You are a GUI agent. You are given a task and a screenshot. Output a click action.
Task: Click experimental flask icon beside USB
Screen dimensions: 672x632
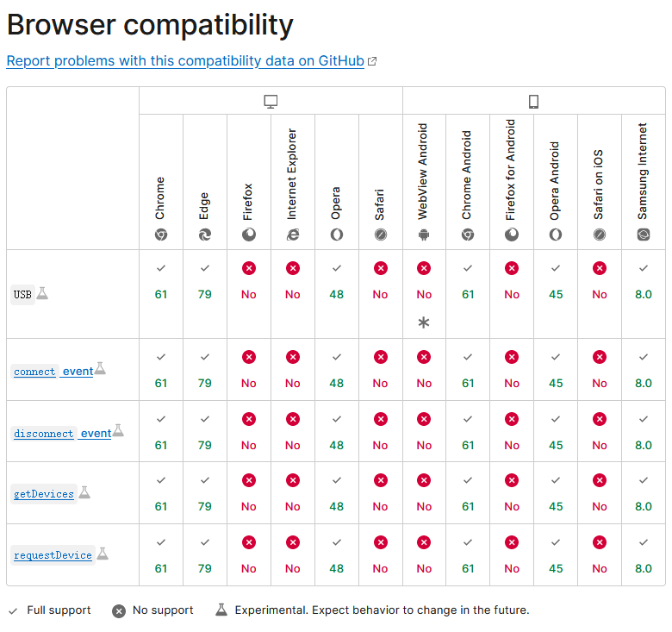pos(42,294)
